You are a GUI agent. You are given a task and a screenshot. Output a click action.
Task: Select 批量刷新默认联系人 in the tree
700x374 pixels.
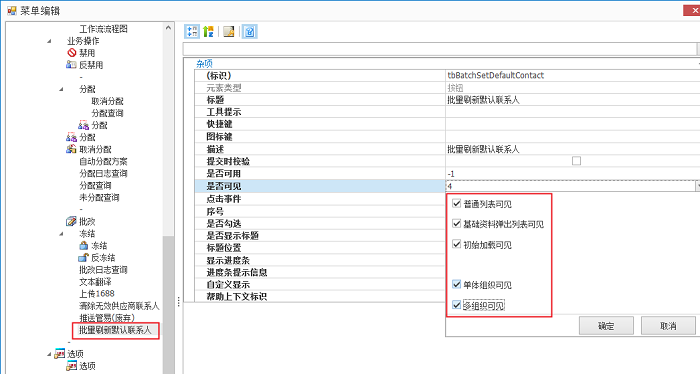(115, 330)
